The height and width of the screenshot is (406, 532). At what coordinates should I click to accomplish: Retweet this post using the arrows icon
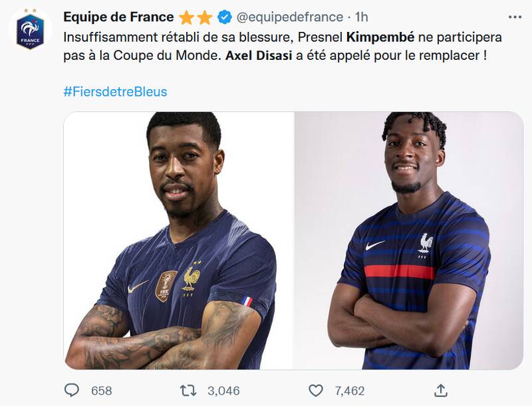[188, 391]
